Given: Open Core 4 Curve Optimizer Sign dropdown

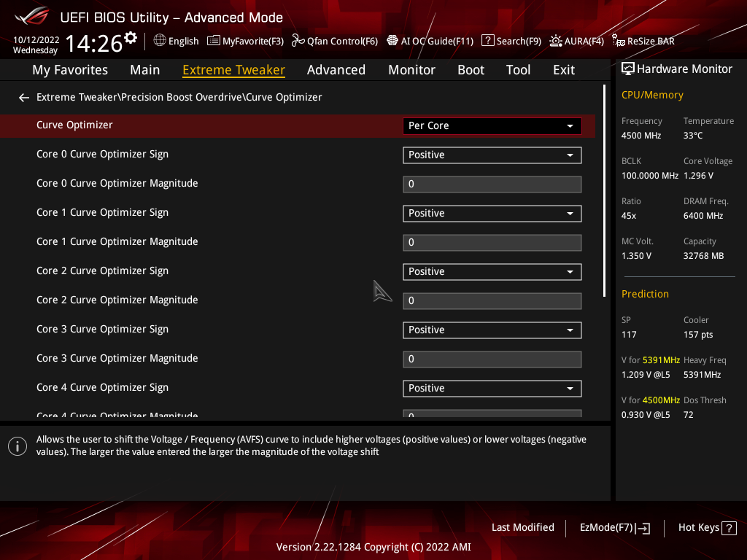Looking at the screenshot, I should pos(492,389).
